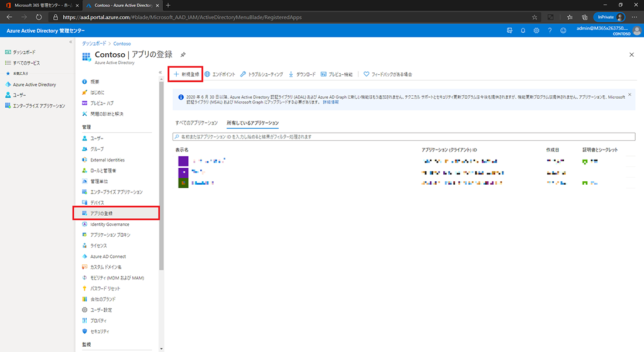644x352 pixels.
Task: Pin the Contoso アプリの登録 blade
Action: [x=183, y=54]
